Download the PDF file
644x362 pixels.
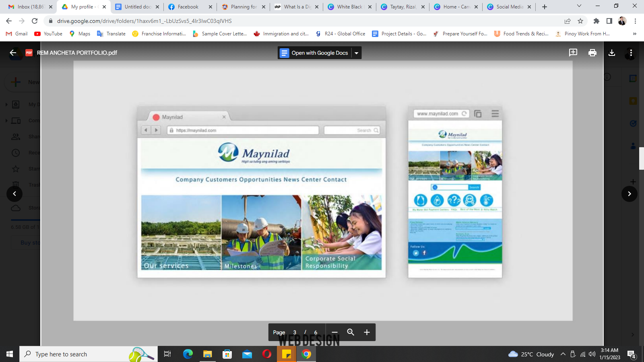click(612, 53)
